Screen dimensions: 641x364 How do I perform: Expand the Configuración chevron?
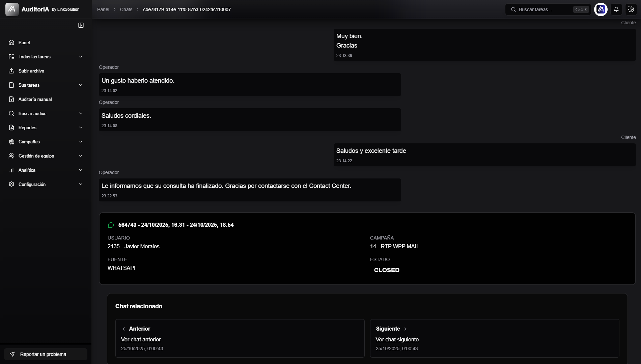pyautogui.click(x=81, y=184)
